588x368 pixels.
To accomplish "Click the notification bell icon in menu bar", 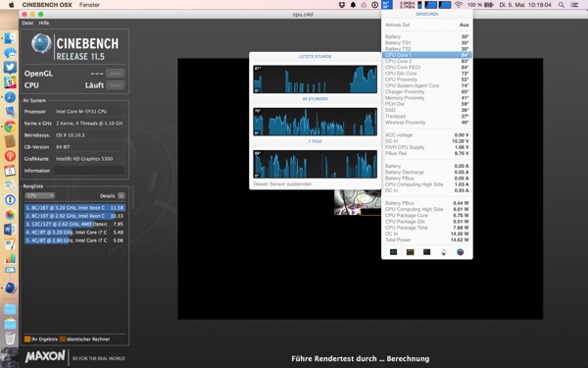I will pos(353,5).
